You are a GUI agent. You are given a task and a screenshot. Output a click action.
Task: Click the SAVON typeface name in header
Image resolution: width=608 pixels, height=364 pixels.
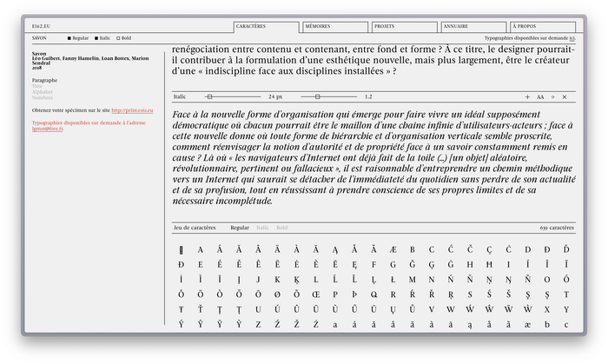click(39, 38)
